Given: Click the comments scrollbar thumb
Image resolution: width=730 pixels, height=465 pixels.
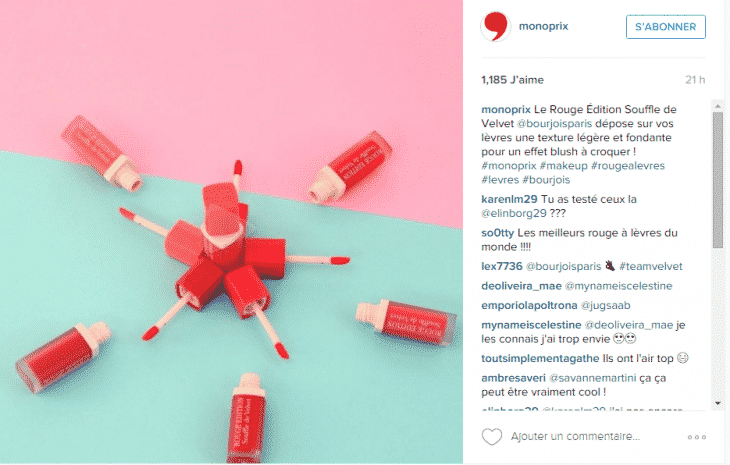Looking at the screenshot, I should click(x=718, y=181).
